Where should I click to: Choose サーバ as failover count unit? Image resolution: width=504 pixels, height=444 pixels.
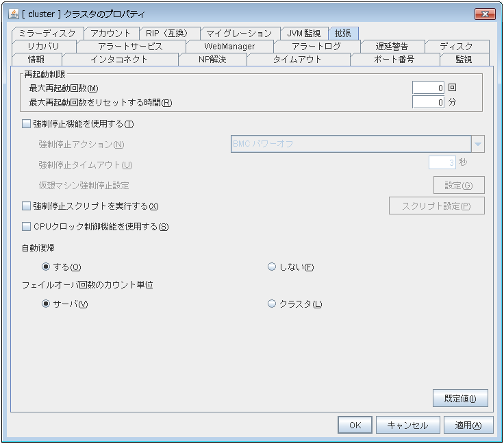pyautogui.click(x=46, y=304)
